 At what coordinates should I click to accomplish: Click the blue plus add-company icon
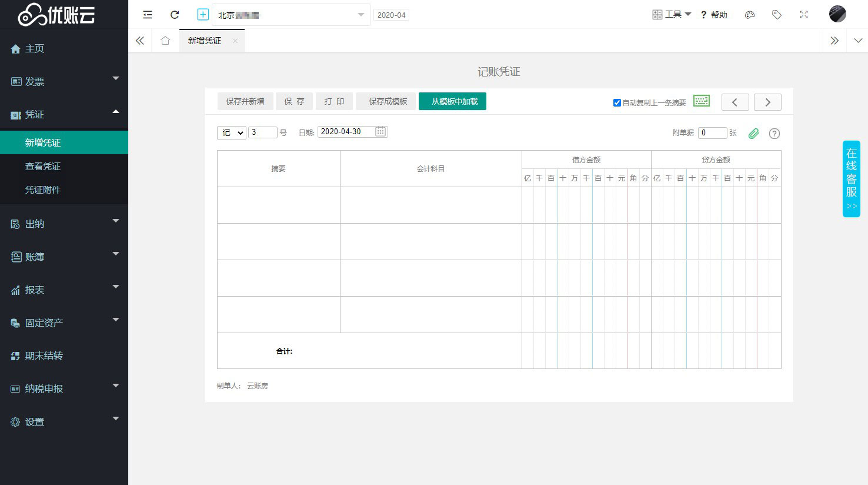203,15
